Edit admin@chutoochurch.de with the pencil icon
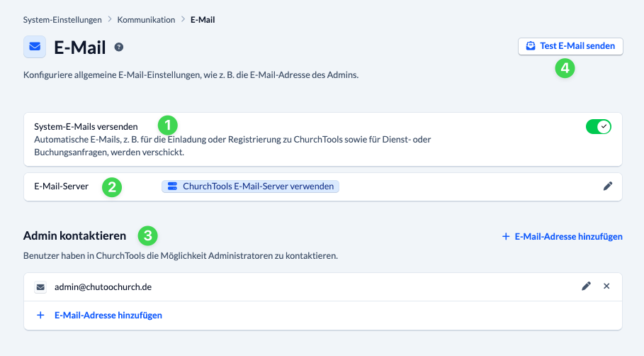This screenshot has height=356, width=644. pos(586,287)
